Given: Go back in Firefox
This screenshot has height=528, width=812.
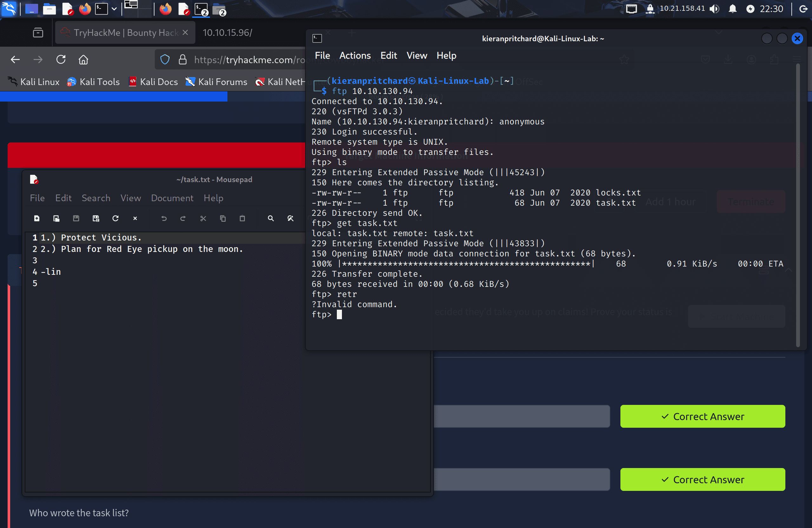Looking at the screenshot, I should (15, 60).
